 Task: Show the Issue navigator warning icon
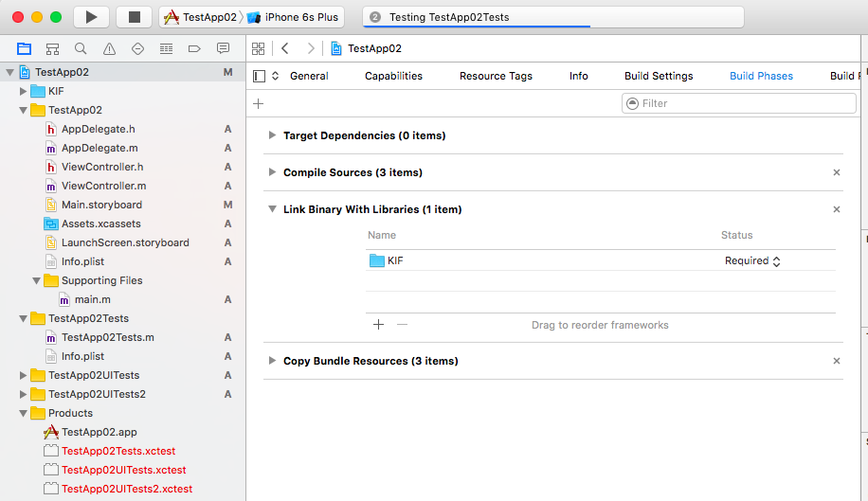point(109,48)
